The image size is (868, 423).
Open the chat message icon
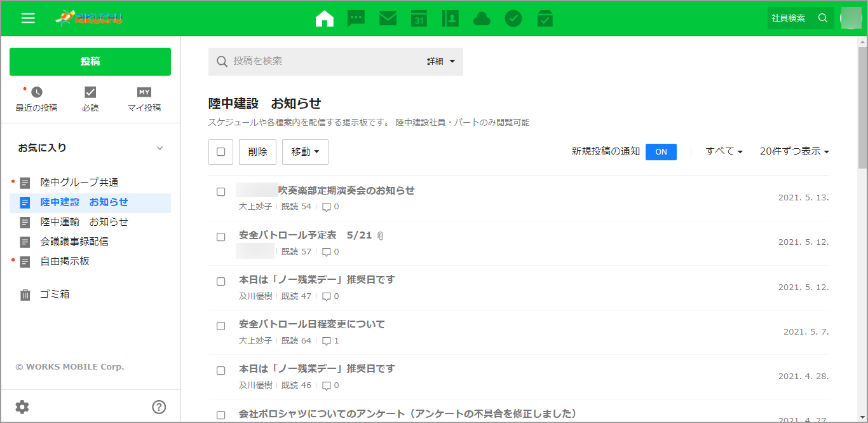356,18
